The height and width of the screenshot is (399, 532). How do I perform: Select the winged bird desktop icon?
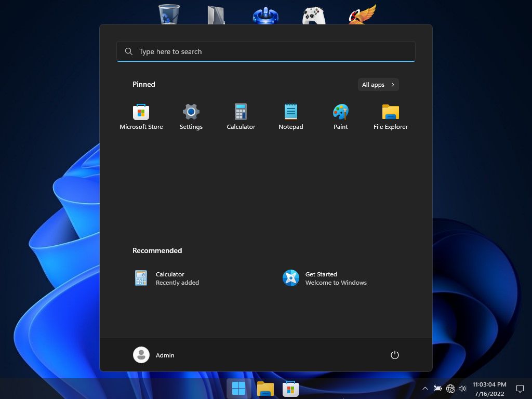point(363,14)
